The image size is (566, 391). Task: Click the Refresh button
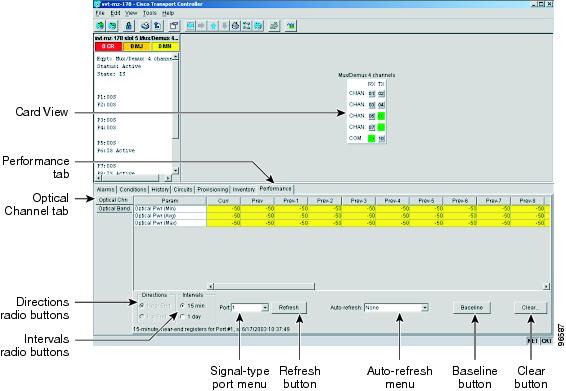pyautogui.click(x=289, y=308)
